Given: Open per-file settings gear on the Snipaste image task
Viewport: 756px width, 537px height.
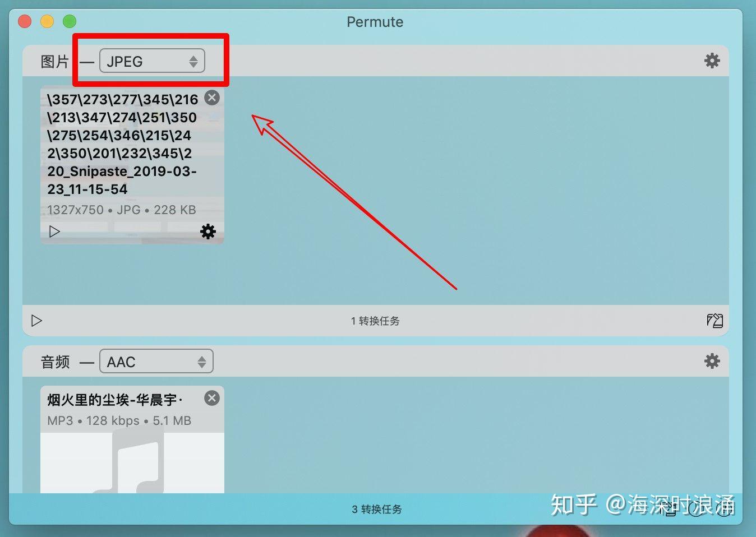Looking at the screenshot, I should 208,231.
